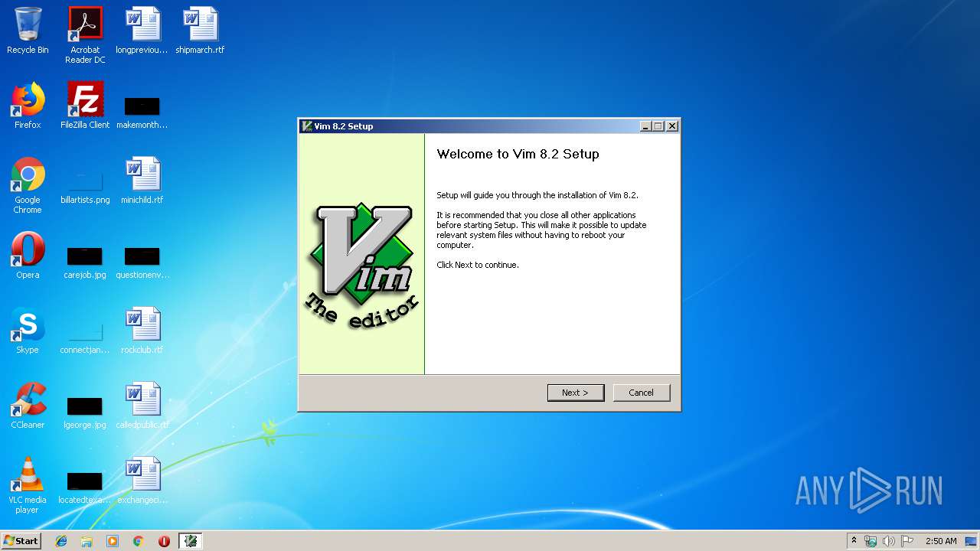
Task: Click the Vim logo image in the installer
Action: pyautogui.click(x=361, y=266)
